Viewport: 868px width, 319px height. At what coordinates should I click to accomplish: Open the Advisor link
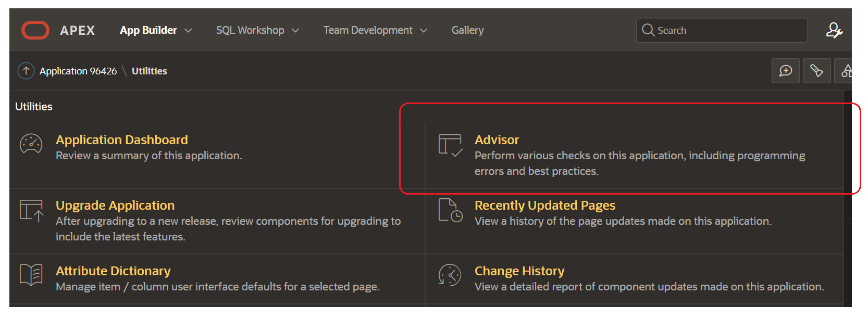497,139
